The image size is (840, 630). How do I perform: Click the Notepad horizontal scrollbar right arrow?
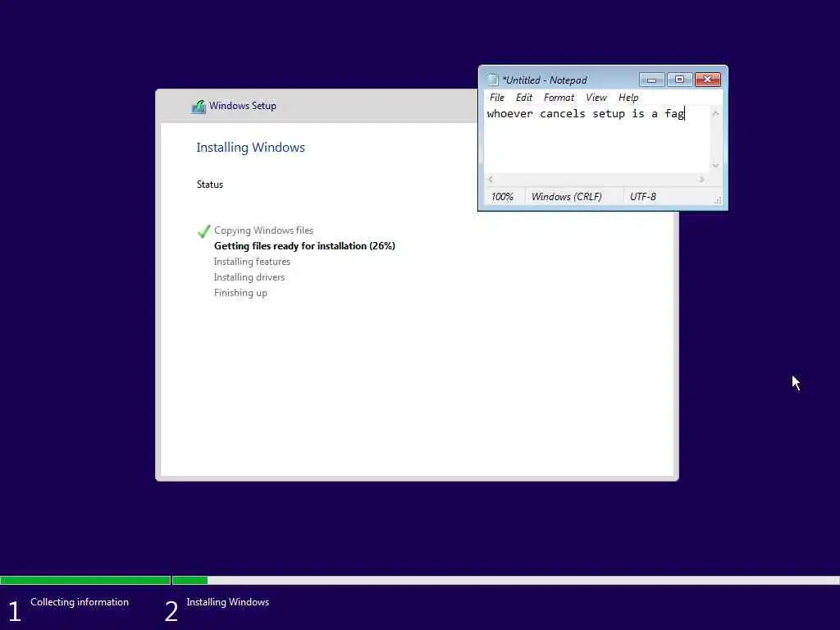coord(702,179)
